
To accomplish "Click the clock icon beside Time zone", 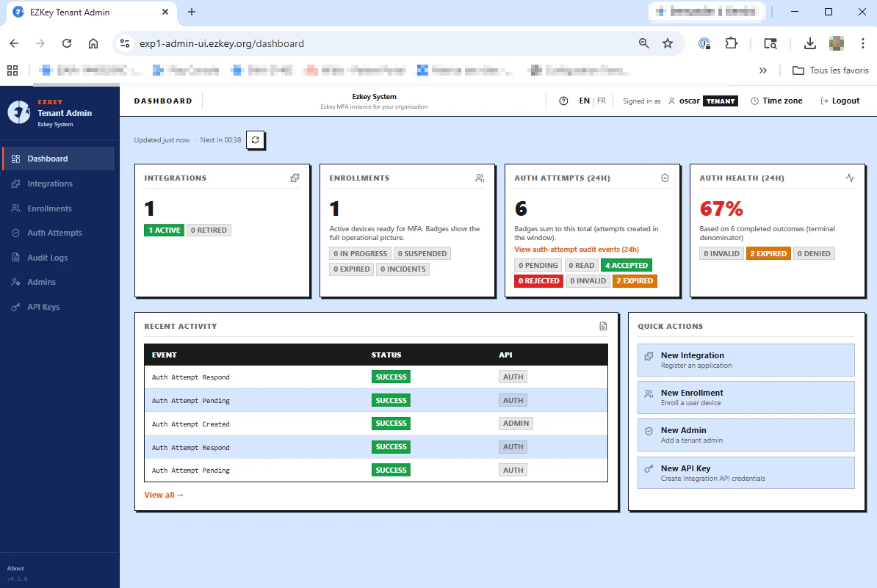I will (x=754, y=101).
